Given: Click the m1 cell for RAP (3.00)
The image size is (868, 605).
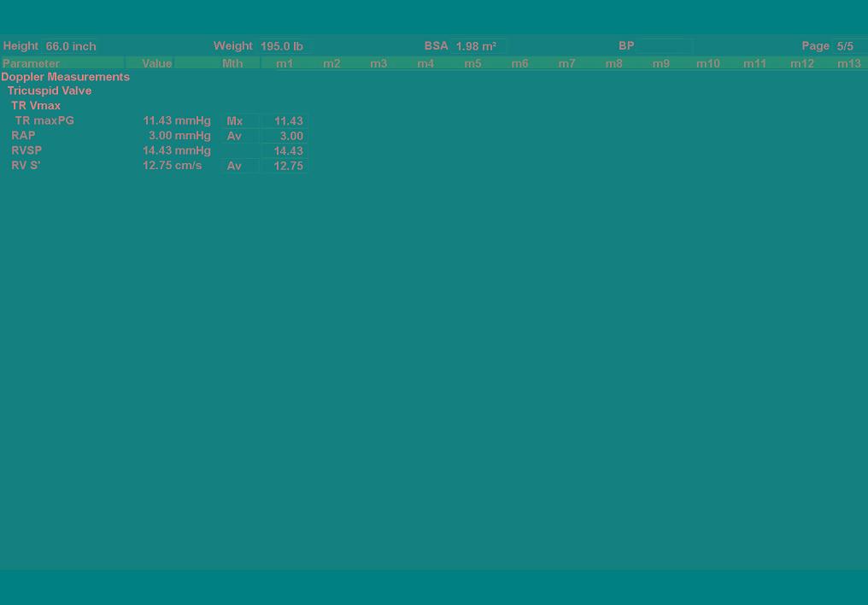Looking at the screenshot, I should 284,136.
